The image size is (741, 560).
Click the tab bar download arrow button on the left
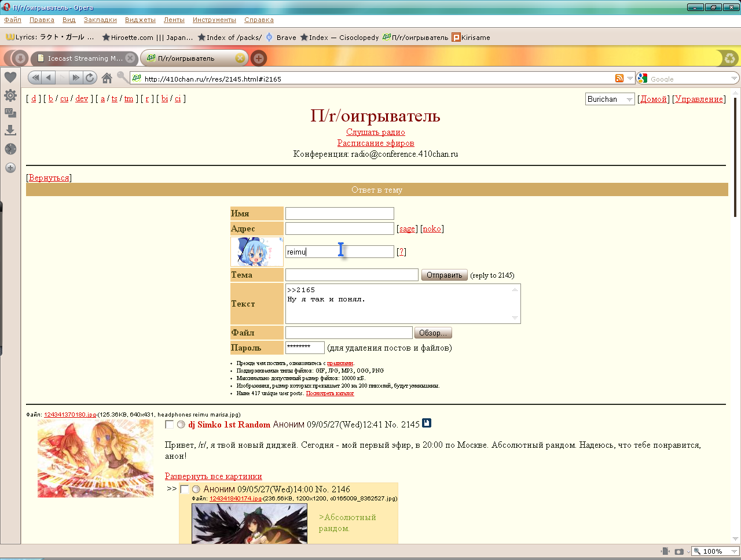click(20, 58)
